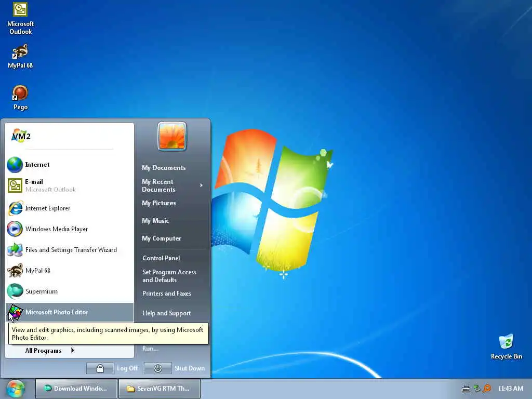
Task: Switch to Download Windo... taskbar button
Action: pos(76,389)
